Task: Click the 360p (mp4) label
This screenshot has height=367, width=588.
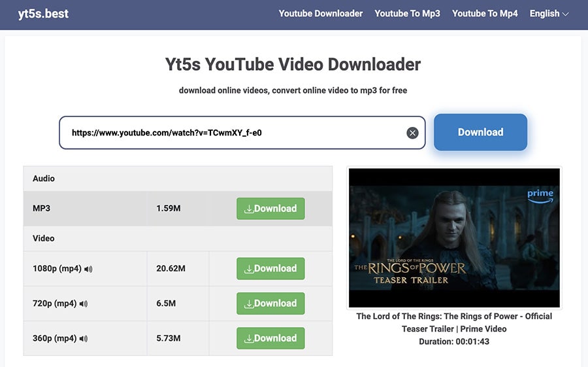Action: (55, 338)
